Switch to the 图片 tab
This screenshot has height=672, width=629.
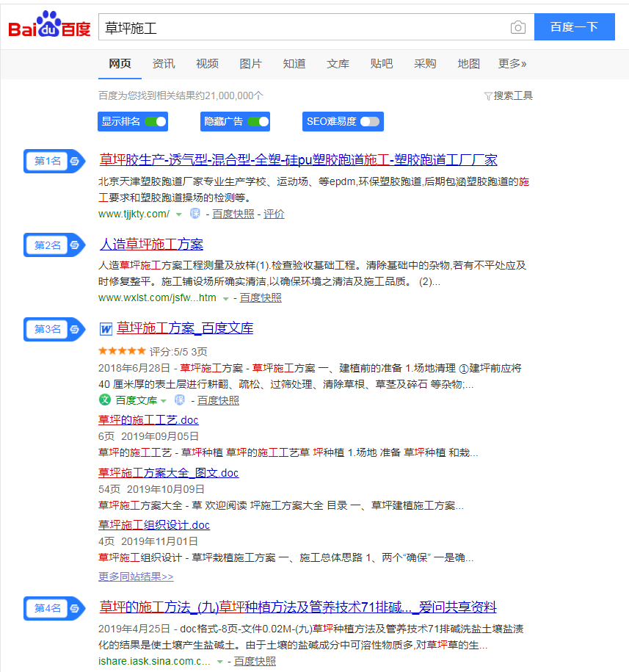coord(250,64)
